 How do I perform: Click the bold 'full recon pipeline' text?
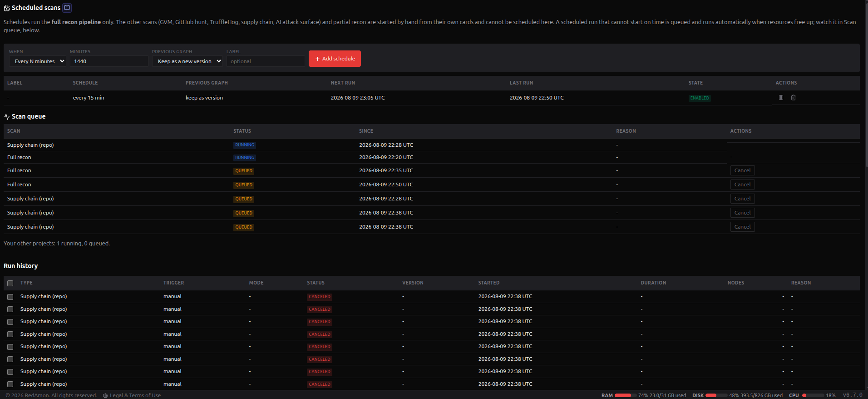(x=76, y=22)
